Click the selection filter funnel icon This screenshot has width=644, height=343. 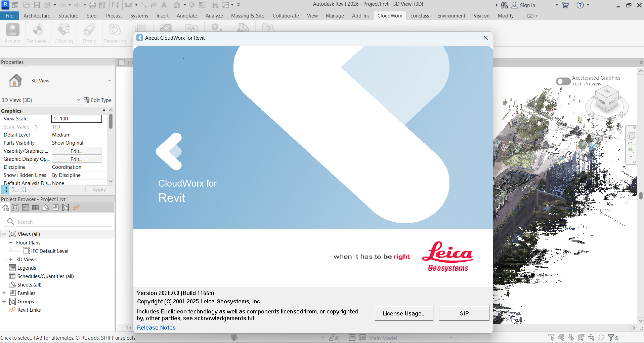(x=611, y=337)
